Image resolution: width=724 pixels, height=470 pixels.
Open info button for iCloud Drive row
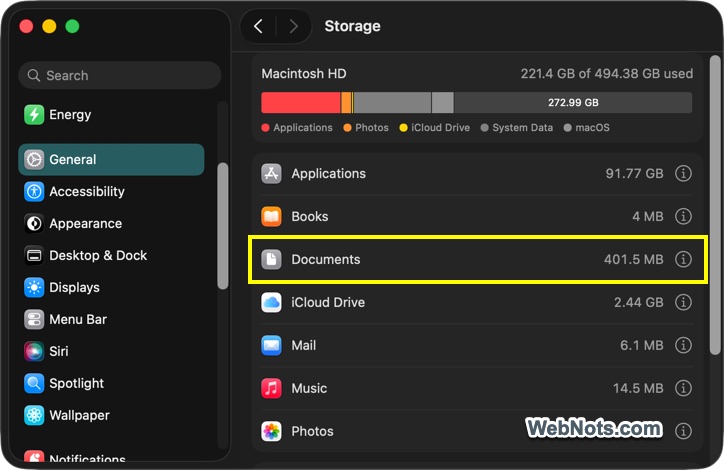pyautogui.click(x=683, y=302)
